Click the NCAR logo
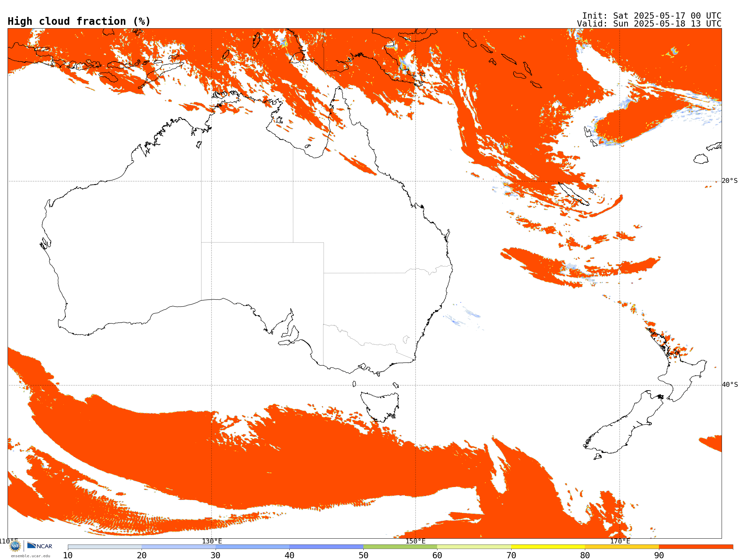The height and width of the screenshot is (560, 744). 40,546
